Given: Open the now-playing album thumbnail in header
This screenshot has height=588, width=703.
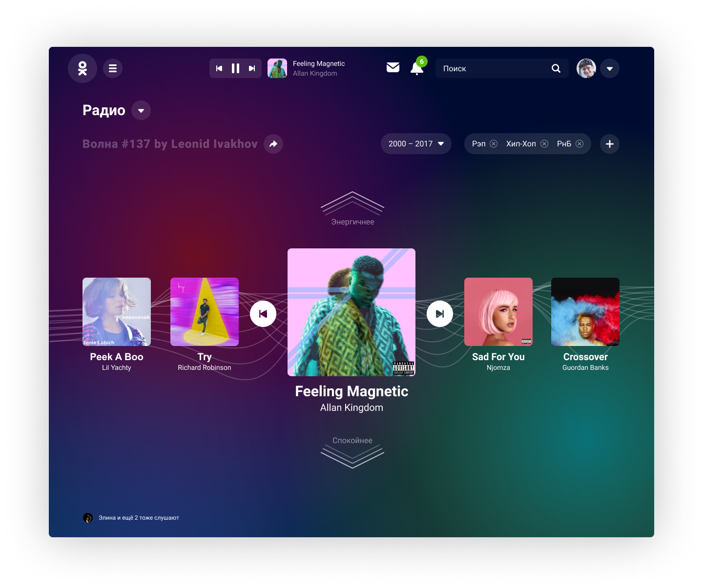Looking at the screenshot, I should click(277, 68).
